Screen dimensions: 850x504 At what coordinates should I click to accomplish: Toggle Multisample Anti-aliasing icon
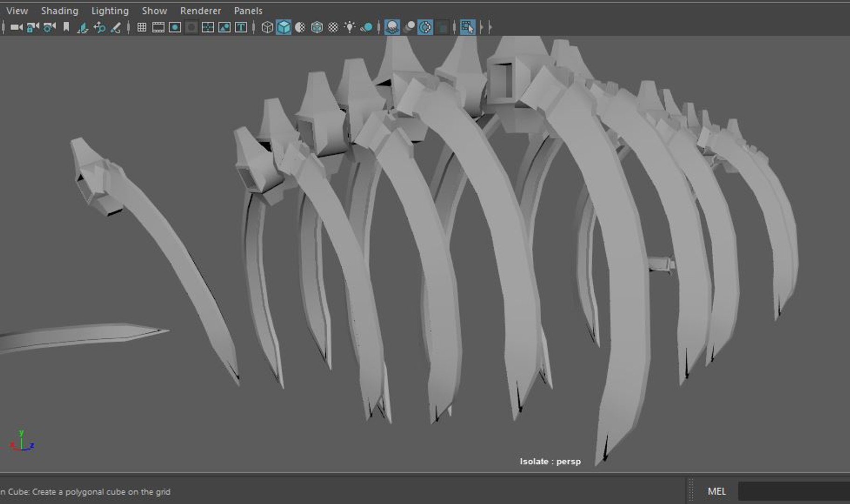425,28
